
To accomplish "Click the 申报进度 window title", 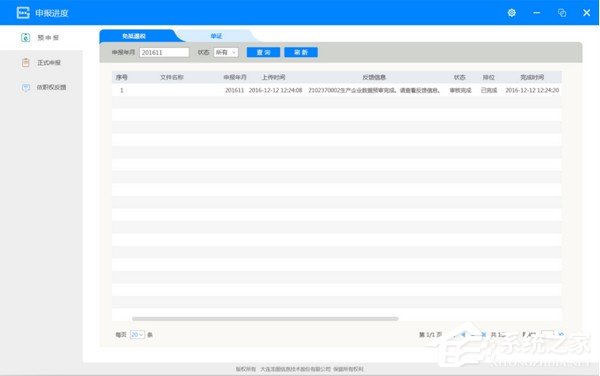I will (x=52, y=13).
